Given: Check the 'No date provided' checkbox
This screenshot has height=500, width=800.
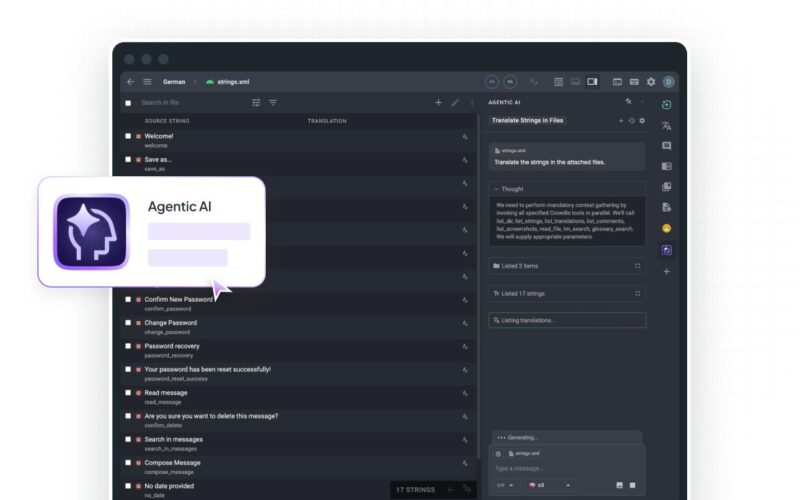Looking at the screenshot, I should coord(128,486).
